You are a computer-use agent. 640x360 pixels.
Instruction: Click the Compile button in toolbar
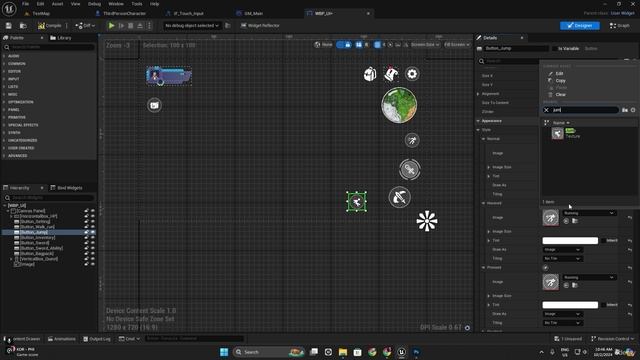[49, 25]
